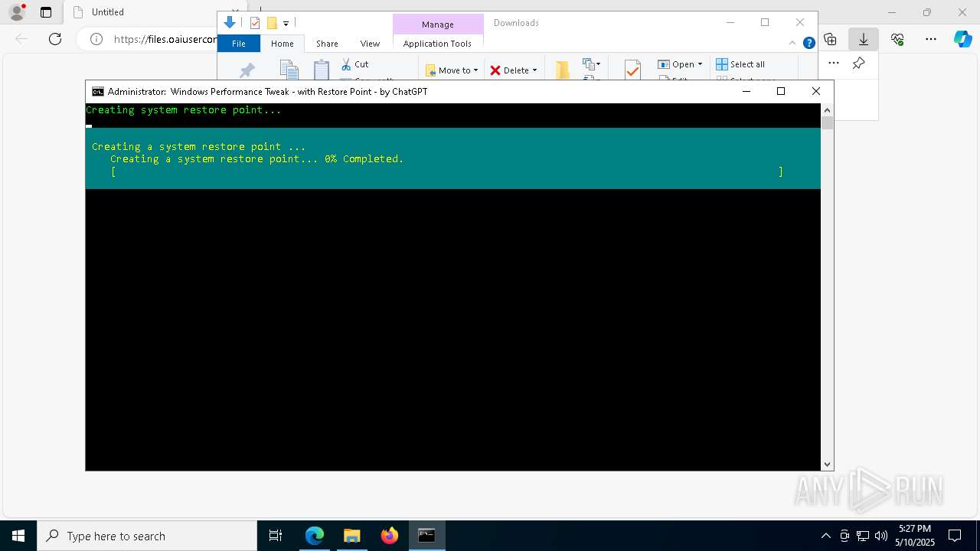Click console scrollbar up arrow
Image resolution: width=980 pixels, height=551 pixels.
pos(827,110)
